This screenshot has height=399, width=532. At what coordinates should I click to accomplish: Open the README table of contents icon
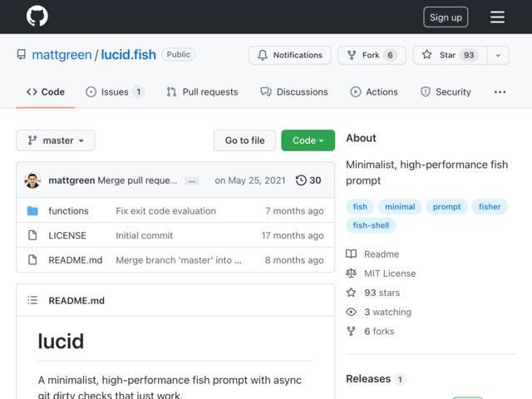coord(32,300)
